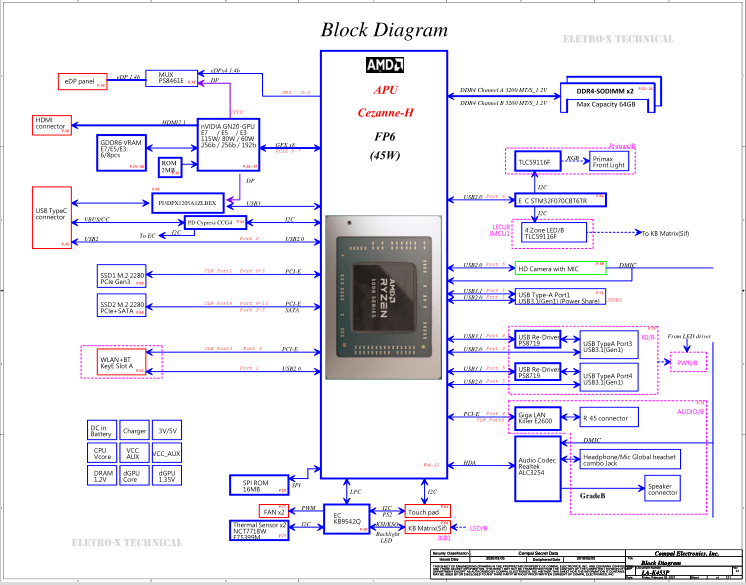The width and height of the screenshot is (746, 585).
Task: Select the Ryzen 5000 series chip photo
Action: click(383, 298)
